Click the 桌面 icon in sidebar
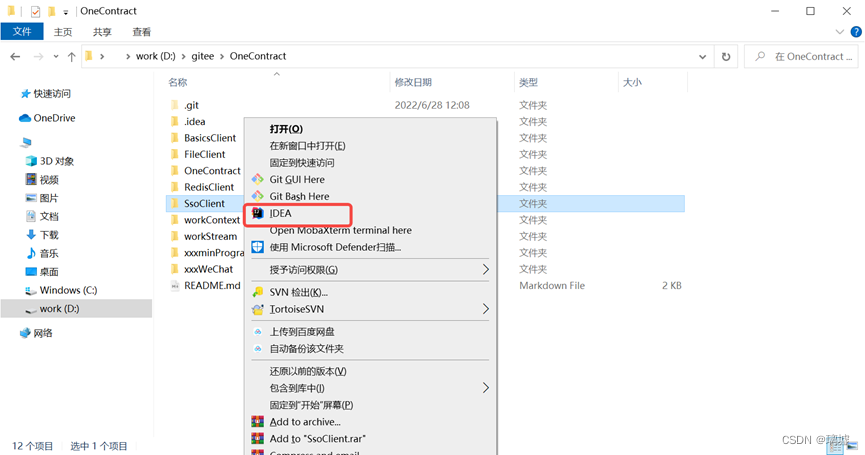The width and height of the screenshot is (865, 455). coord(31,271)
